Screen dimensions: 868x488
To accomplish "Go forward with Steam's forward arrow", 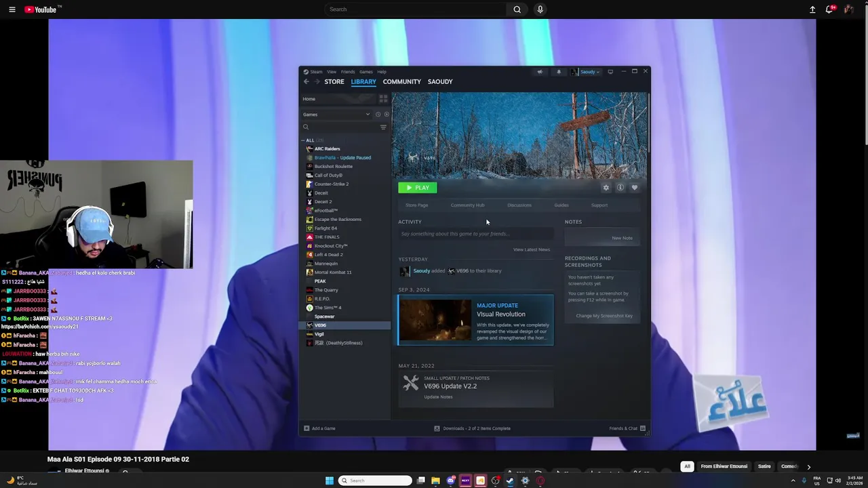I will coord(316,81).
